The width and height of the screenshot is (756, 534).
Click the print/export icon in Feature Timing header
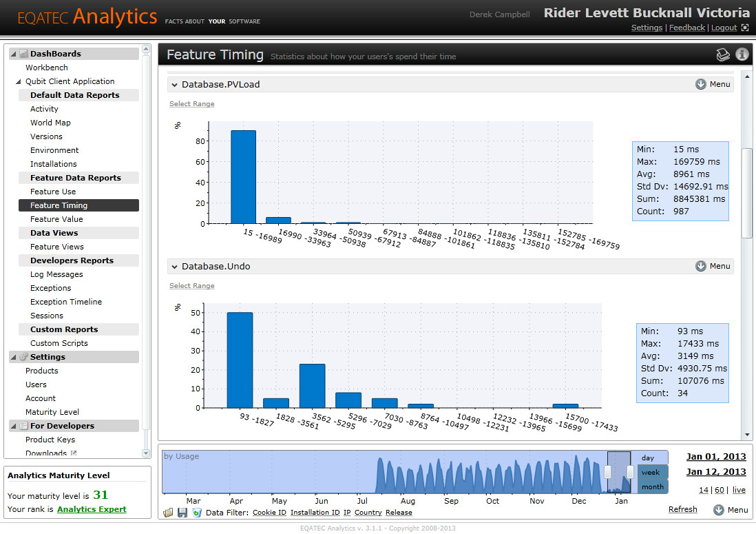click(723, 54)
